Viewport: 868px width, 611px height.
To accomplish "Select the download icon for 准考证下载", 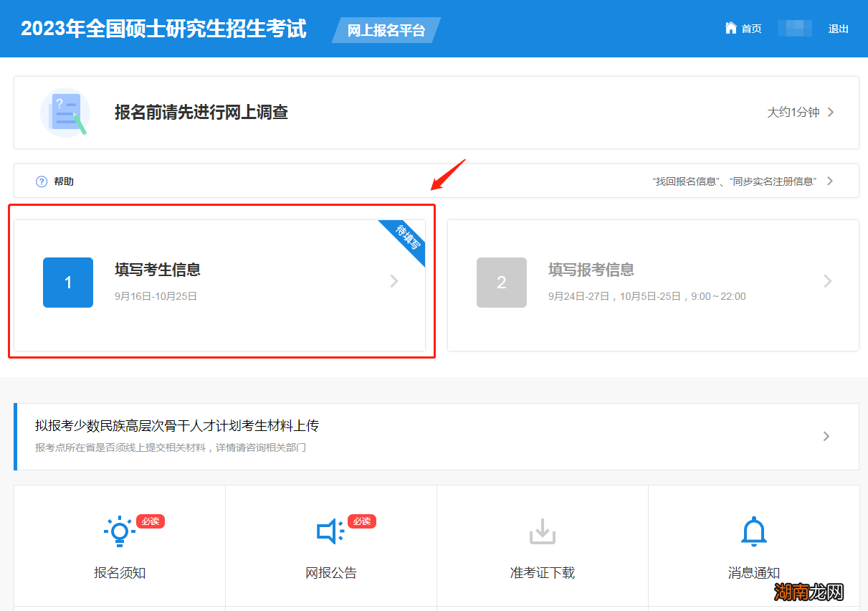I will (542, 531).
